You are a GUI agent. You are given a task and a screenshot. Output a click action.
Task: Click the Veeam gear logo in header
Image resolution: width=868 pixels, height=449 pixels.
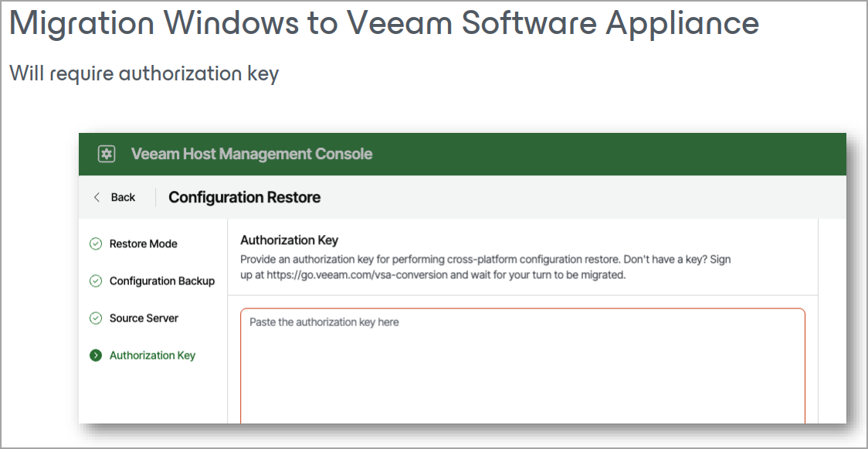pyautogui.click(x=107, y=154)
